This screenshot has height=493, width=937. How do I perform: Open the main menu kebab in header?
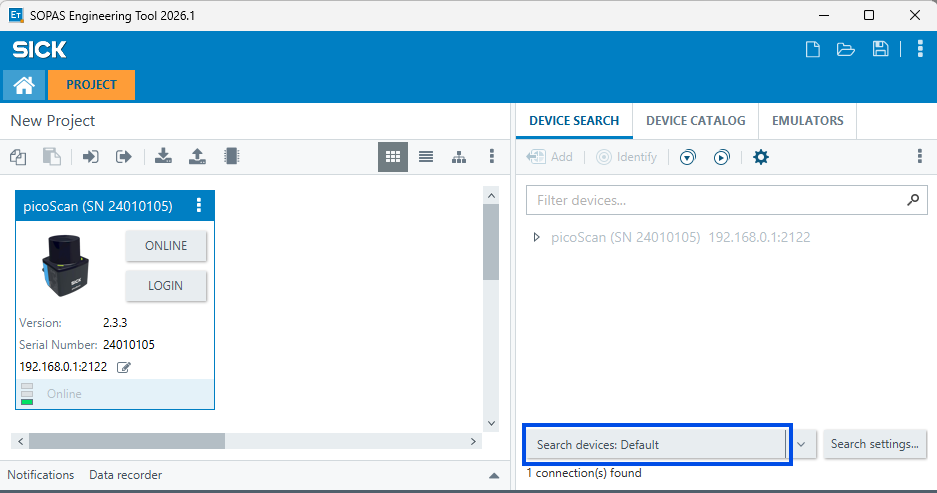[x=920, y=49]
